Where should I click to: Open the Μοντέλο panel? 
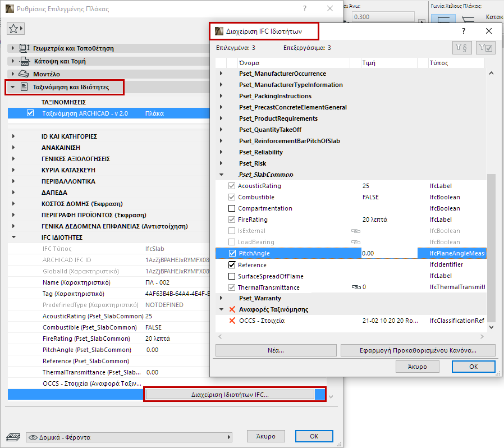[109, 74]
